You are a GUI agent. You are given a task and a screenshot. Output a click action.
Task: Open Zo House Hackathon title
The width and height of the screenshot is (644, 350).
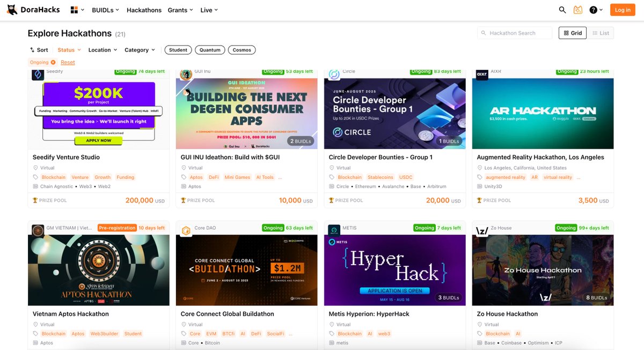pyautogui.click(x=507, y=314)
